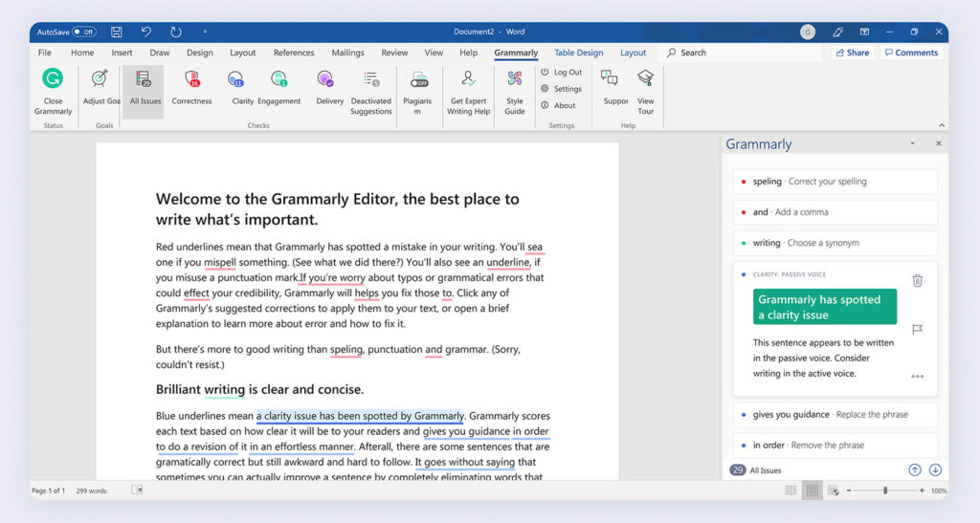Select the 'gives you guidance' Replace the phrase card

coord(835,414)
